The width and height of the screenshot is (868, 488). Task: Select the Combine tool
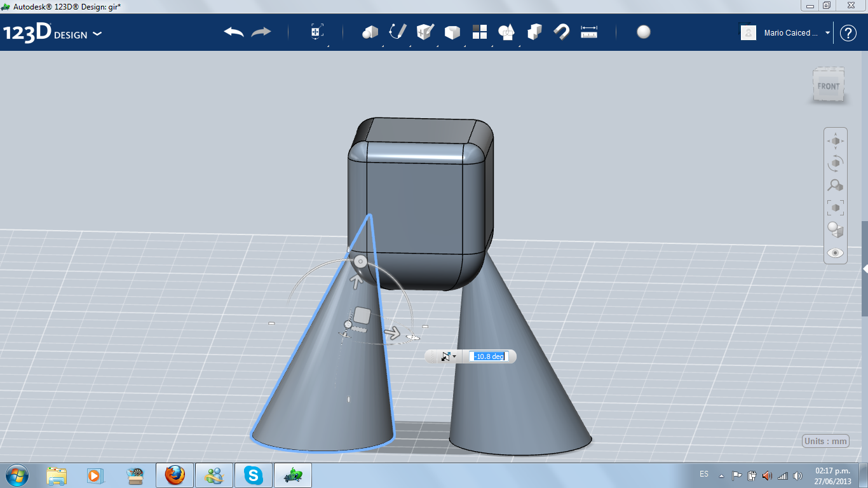click(x=534, y=32)
